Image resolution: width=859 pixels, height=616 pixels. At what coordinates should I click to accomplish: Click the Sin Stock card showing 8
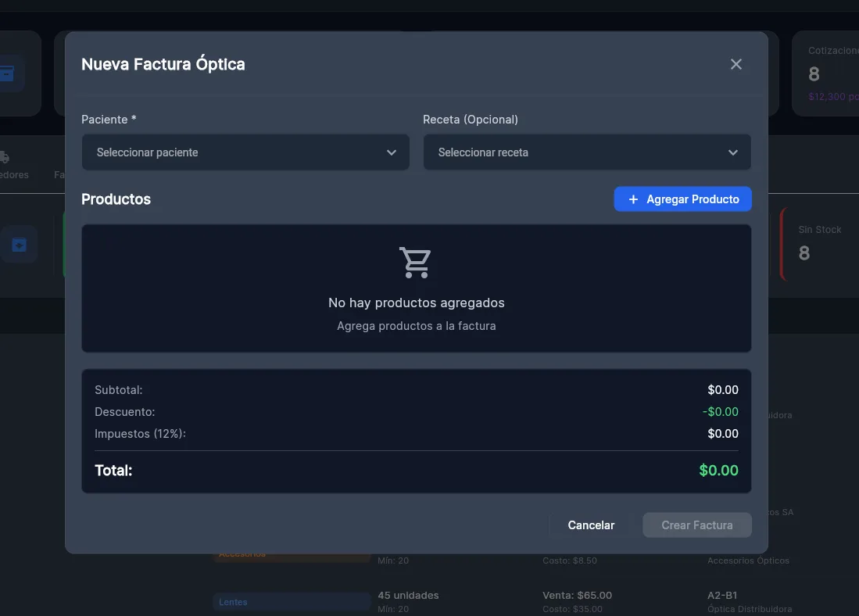[x=819, y=244]
